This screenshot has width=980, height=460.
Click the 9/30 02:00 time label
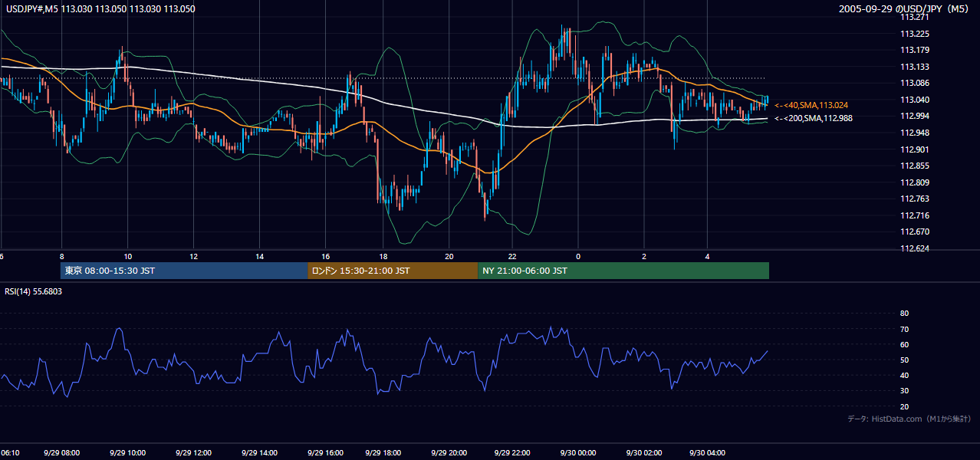[644, 452]
